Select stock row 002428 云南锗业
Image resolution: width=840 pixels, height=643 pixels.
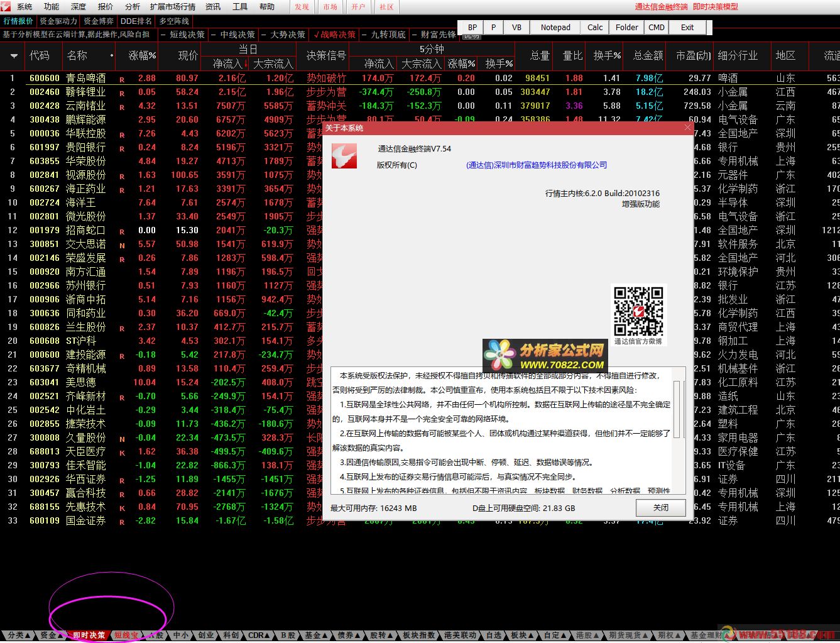click(420, 106)
